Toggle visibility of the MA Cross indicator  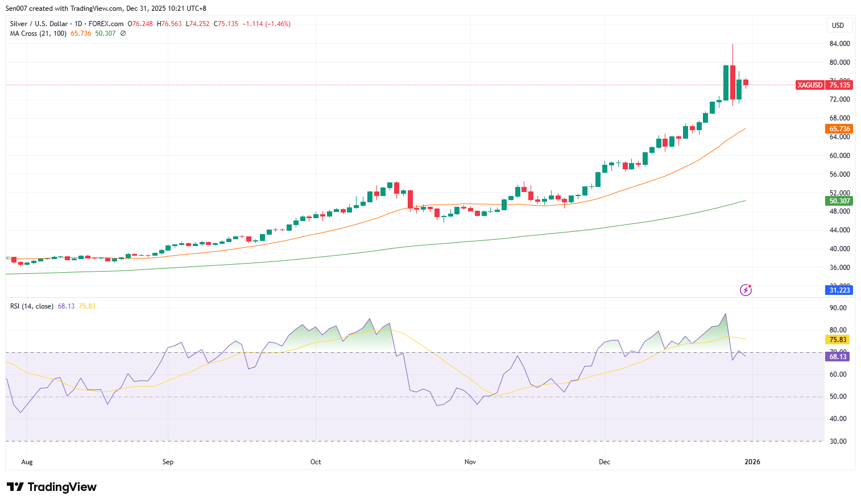(122, 34)
